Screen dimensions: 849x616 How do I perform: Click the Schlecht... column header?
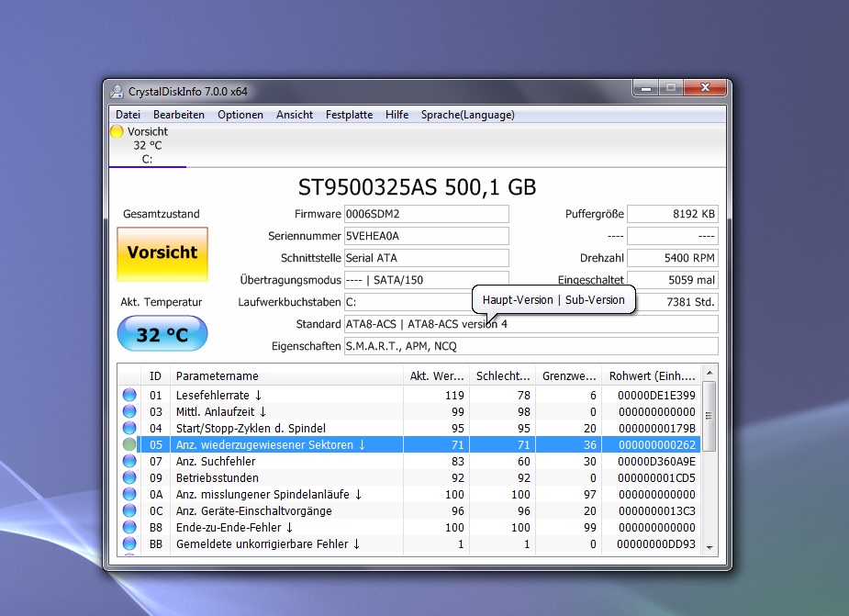tap(502, 375)
